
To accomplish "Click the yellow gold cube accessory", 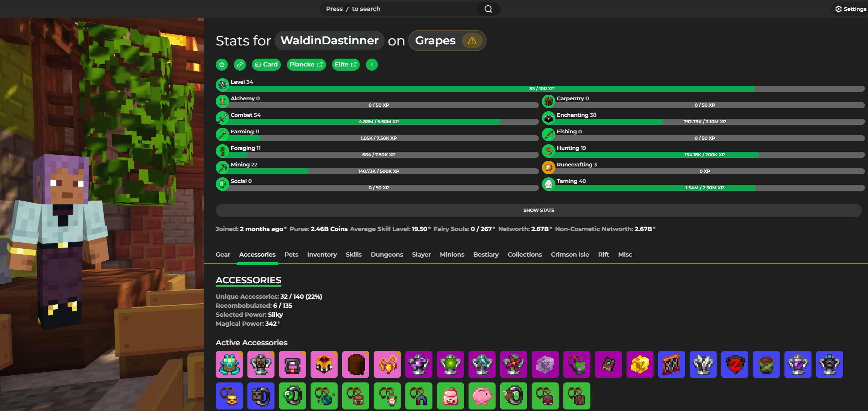I will (640, 364).
